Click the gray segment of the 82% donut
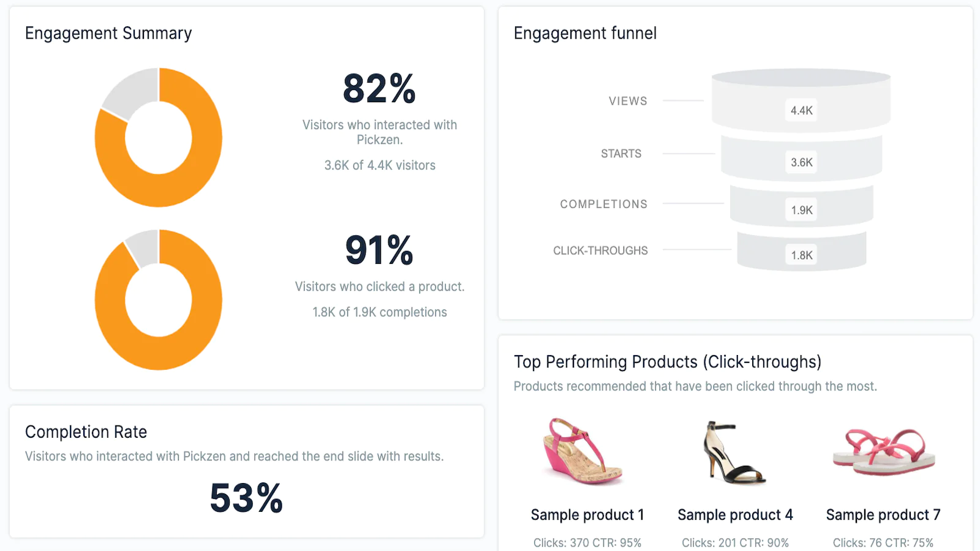This screenshot has width=980, height=551. click(x=132, y=92)
